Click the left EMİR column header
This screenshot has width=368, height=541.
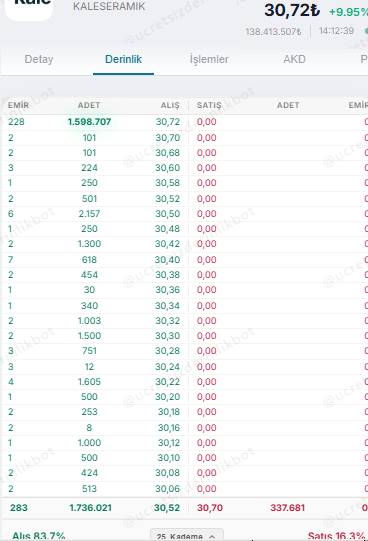(x=18, y=105)
